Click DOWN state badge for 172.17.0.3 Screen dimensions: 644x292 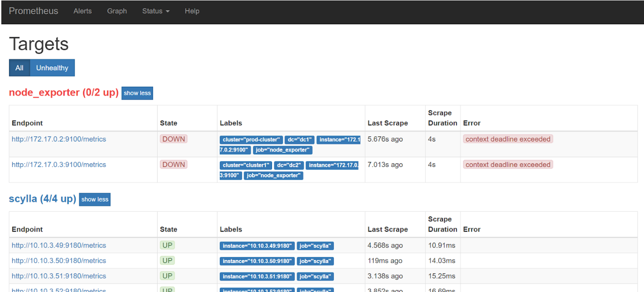tap(174, 165)
